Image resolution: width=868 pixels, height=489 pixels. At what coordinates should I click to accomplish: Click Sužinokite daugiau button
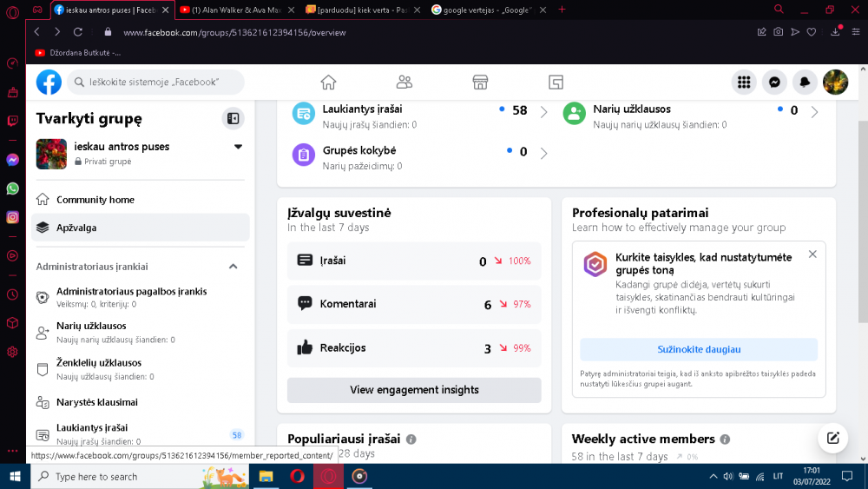click(699, 349)
